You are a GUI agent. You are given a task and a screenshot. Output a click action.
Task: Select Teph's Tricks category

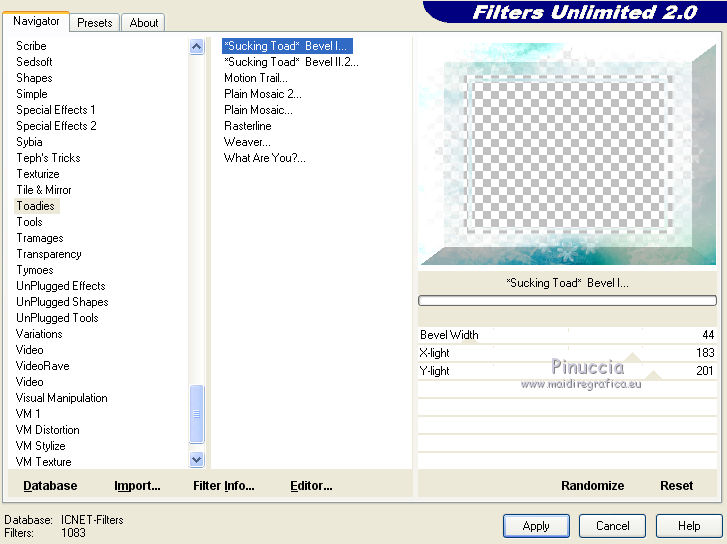48,158
